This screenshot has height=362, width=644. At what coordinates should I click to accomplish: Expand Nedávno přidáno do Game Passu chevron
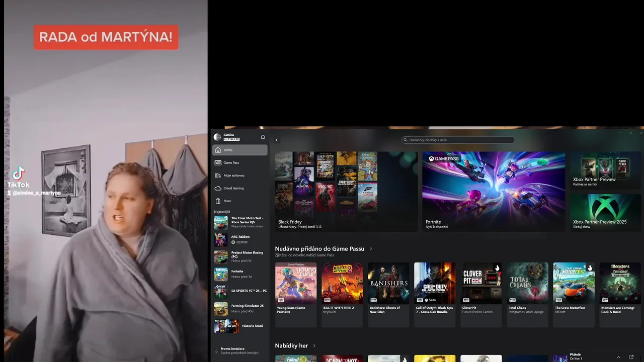371,249
